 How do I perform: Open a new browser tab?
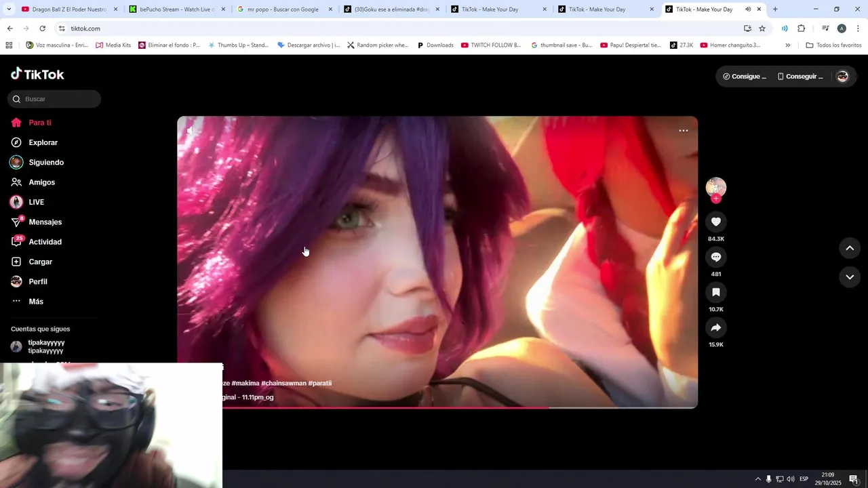pyautogui.click(x=775, y=9)
